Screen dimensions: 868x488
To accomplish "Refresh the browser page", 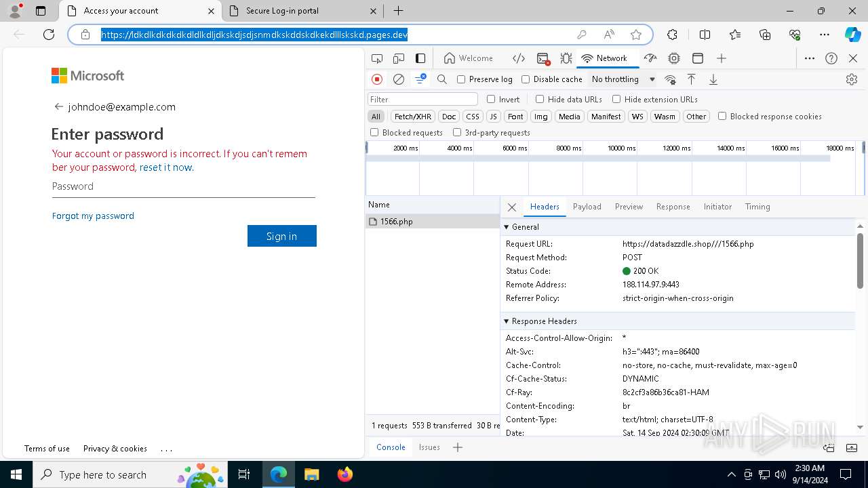I will (49, 35).
